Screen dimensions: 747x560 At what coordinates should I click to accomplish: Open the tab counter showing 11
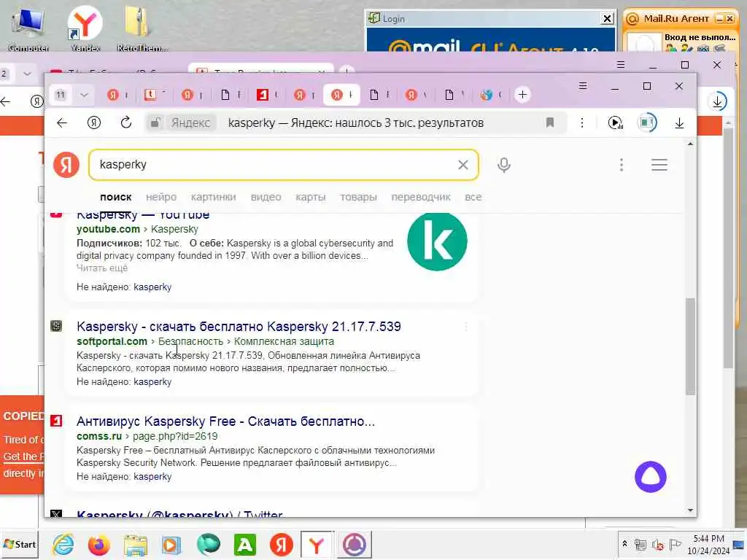click(x=61, y=95)
